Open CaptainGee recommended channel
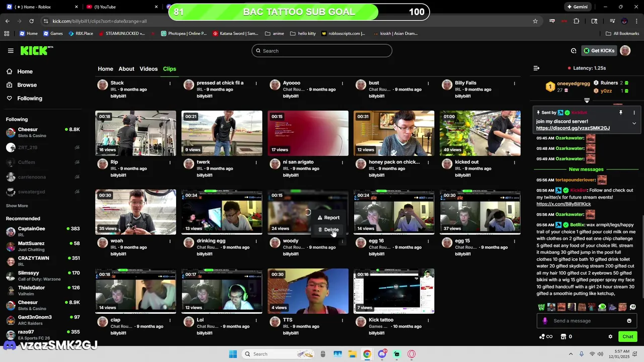The image size is (644, 362). 43,231
